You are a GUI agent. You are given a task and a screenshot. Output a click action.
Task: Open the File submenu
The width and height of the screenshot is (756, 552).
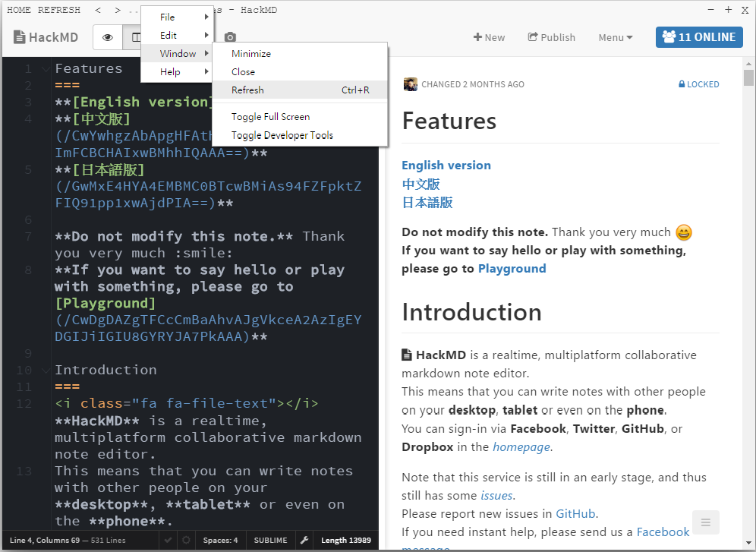tap(176, 17)
